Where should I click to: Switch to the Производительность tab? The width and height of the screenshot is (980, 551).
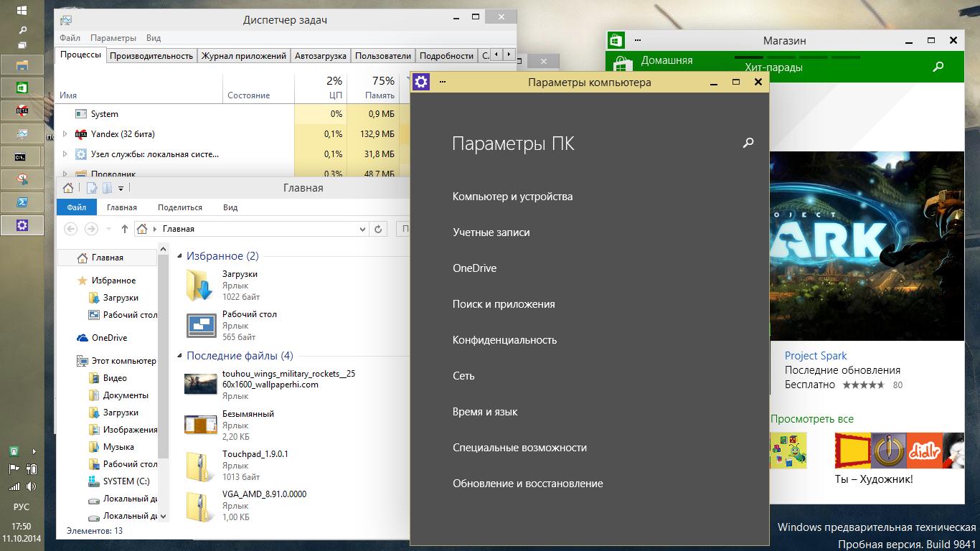coord(151,55)
